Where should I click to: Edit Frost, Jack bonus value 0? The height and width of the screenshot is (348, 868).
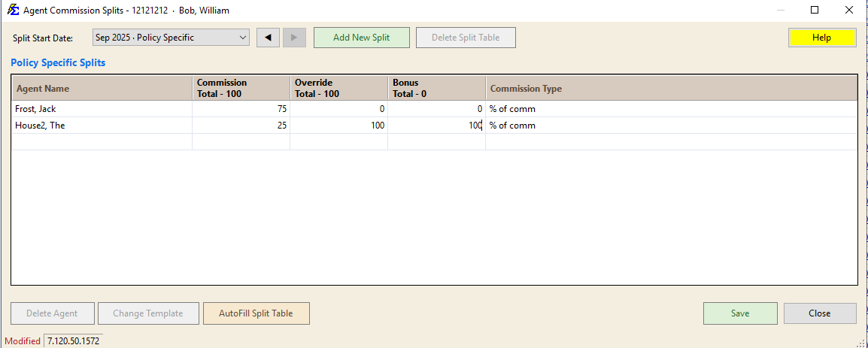click(x=437, y=109)
